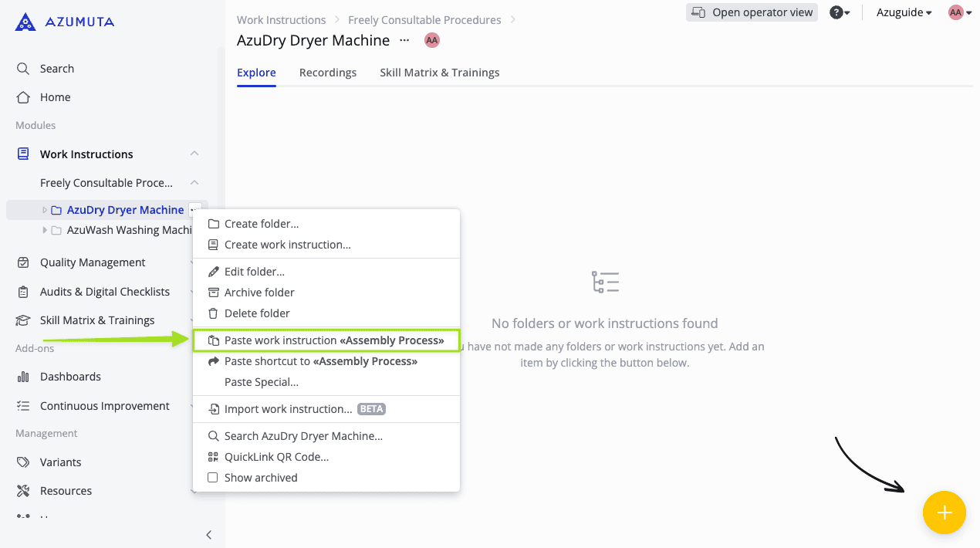
Task: Collapse the sidebar with the chevron
Action: coord(208,535)
